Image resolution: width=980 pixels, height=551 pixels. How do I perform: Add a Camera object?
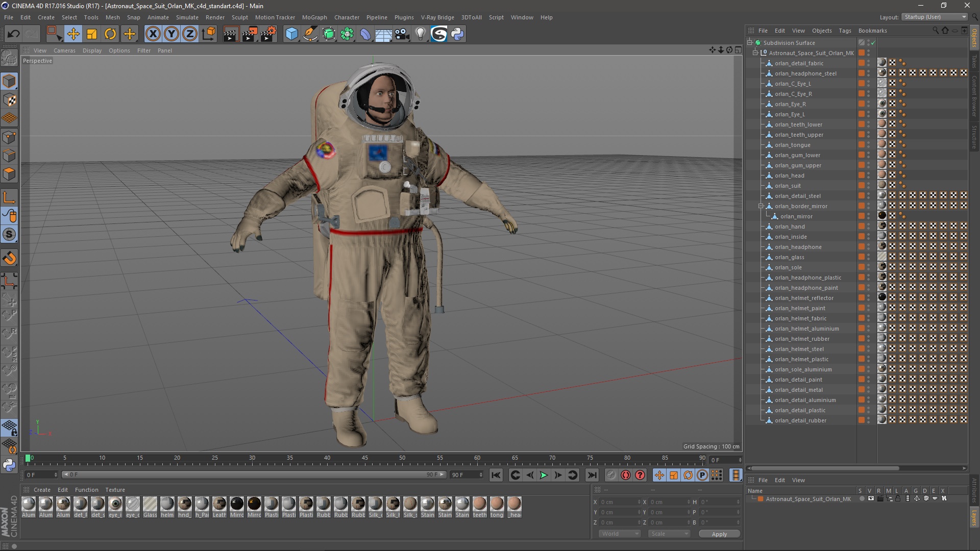[x=402, y=34]
